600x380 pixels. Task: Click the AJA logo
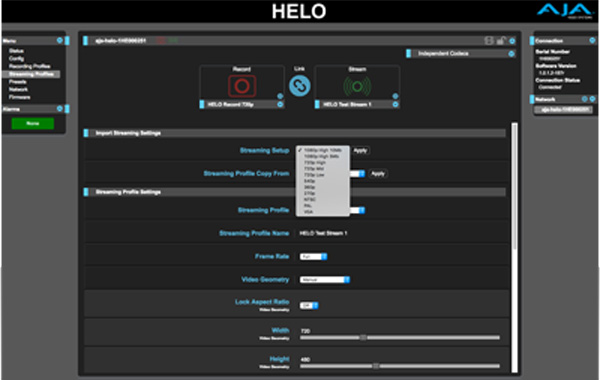click(565, 10)
